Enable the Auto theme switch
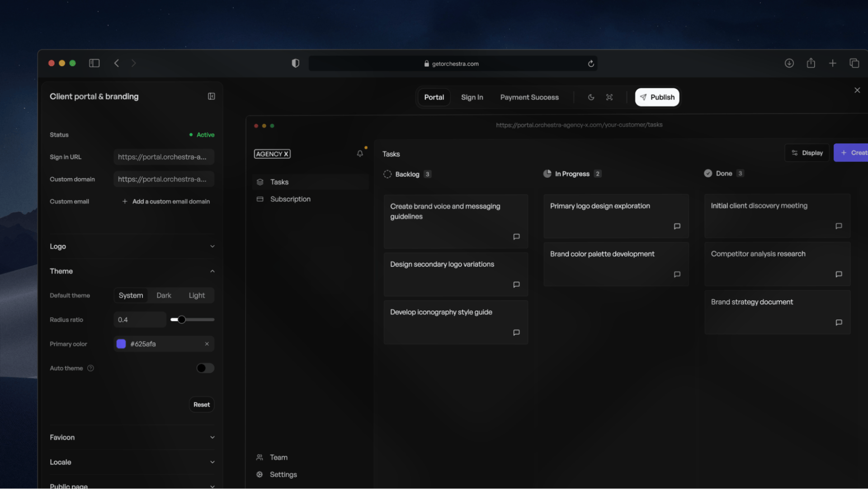The image size is (868, 489). [205, 368]
